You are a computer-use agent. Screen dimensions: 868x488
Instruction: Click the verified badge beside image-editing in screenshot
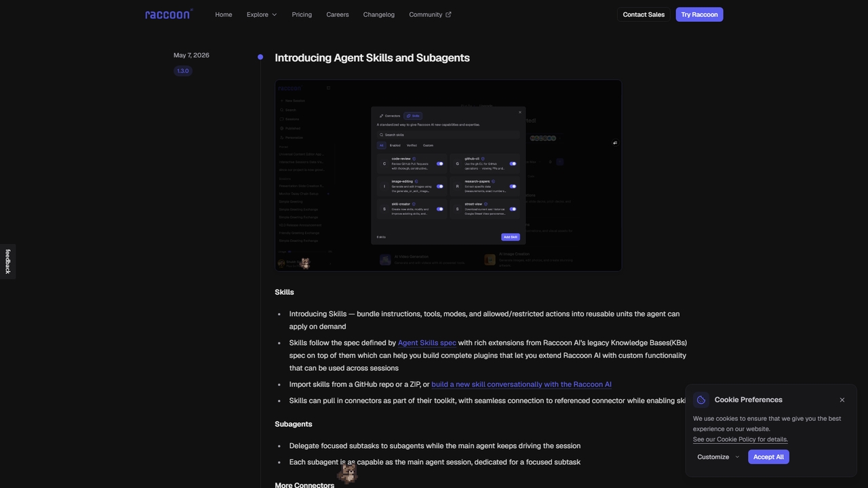click(416, 182)
